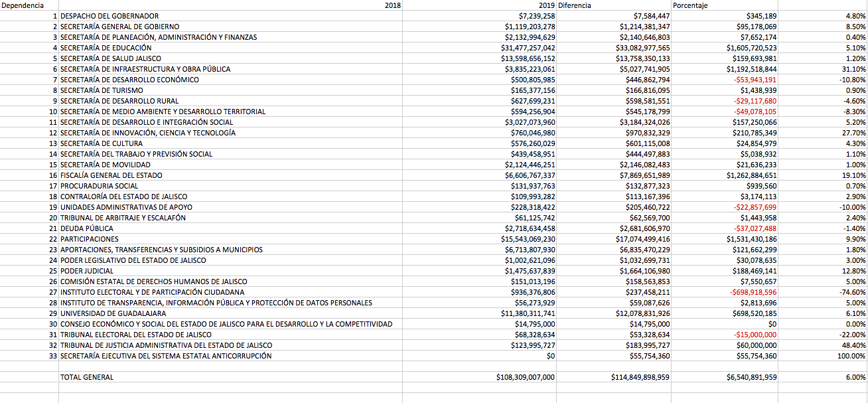Click the cell showing $210,785,349
Screen dimensions: 868x403
[725, 133]
